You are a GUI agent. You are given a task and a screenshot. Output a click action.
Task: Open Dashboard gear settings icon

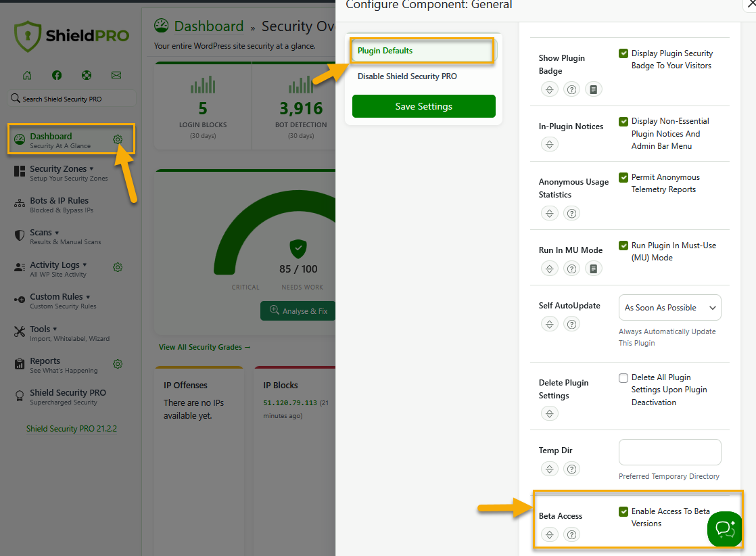pyautogui.click(x=118, y=139)
